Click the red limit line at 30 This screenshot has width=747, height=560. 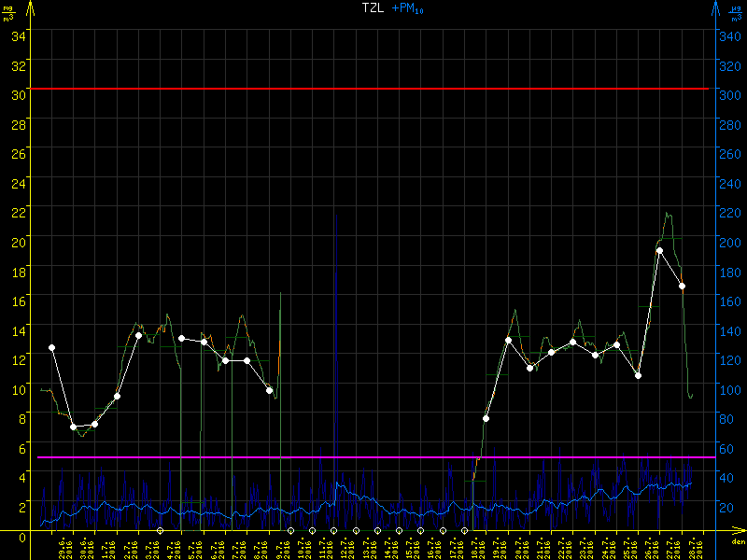(x=373, y=89)
